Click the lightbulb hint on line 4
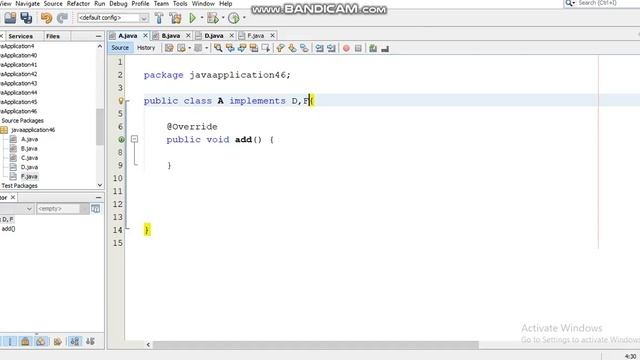Screen dimensions: 640x360 pyautogui.click(x=121, y=100)
